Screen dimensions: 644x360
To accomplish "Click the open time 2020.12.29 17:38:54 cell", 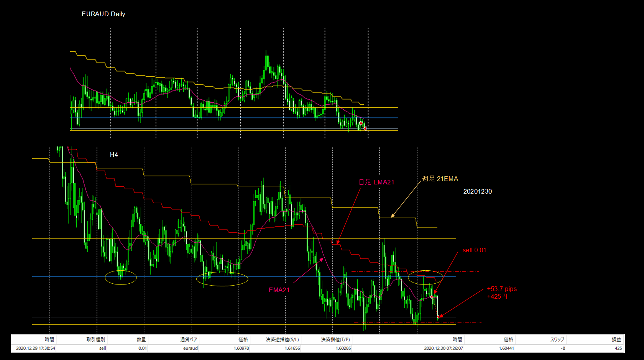I will pyautogui.click(x=35, y=348).
